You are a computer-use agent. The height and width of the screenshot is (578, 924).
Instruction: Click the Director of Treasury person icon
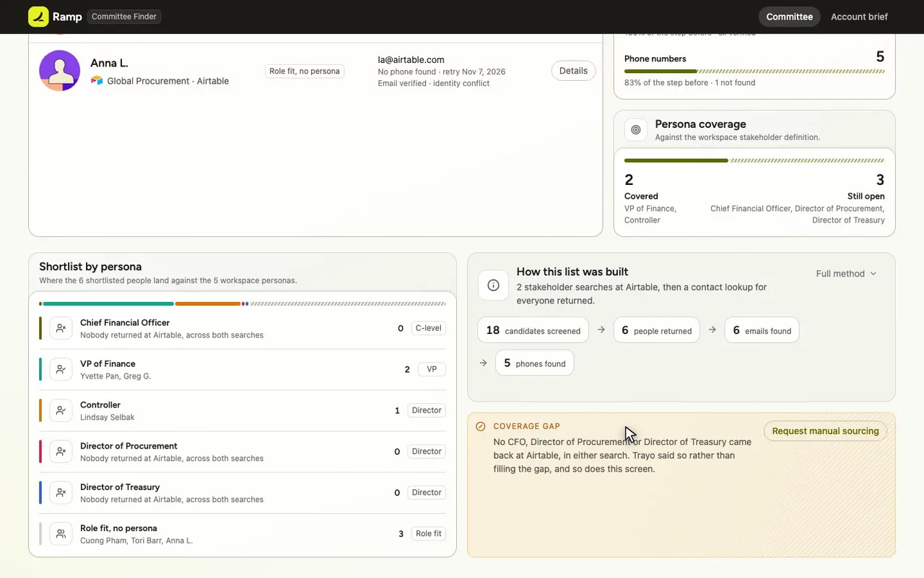pyautogui.click(x=61, y=493)
